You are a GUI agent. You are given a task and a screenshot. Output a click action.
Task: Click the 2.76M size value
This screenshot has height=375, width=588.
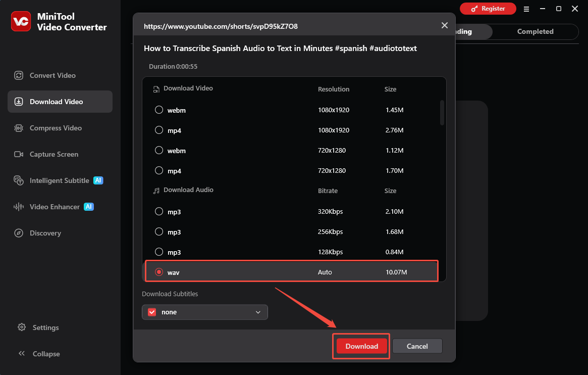tap(395, 130)
